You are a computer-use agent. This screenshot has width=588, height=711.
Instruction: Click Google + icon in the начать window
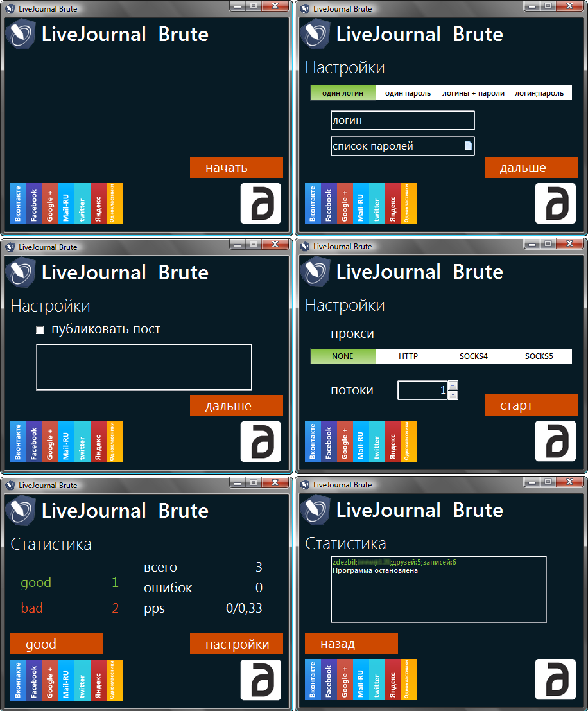click(50, 204)
